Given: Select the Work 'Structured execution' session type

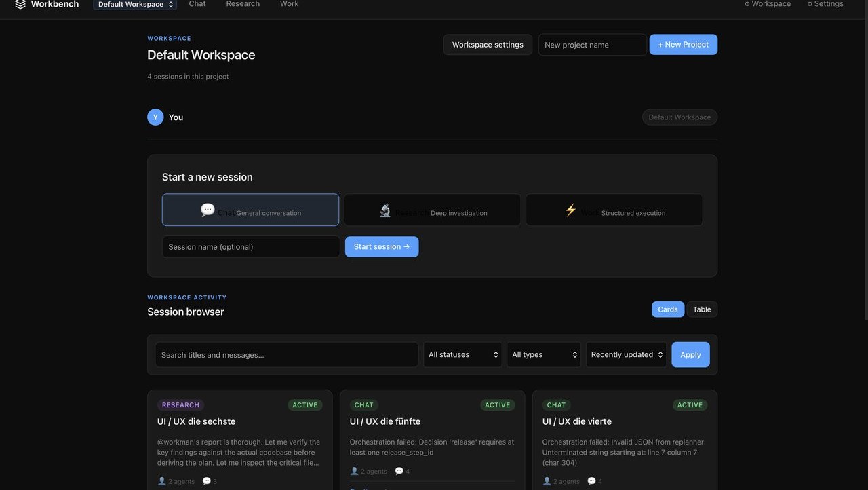Looking at the screenshot, I should pyautogui.click(x=614, y=210).
